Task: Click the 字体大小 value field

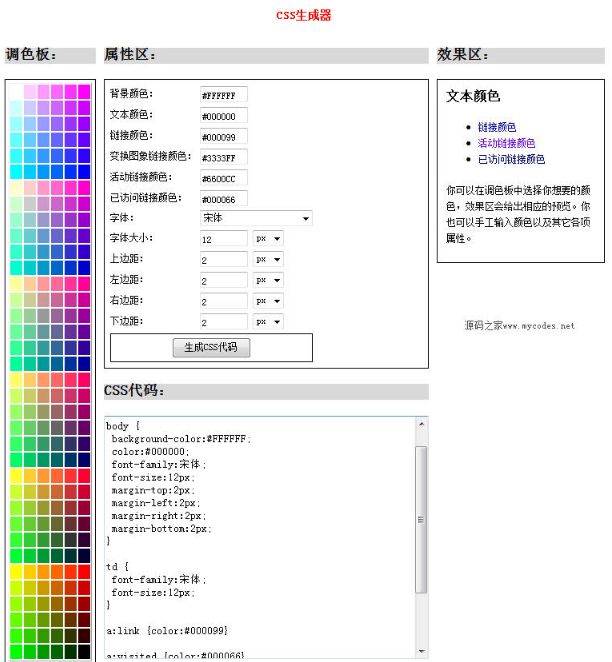Action: point(223,239)
